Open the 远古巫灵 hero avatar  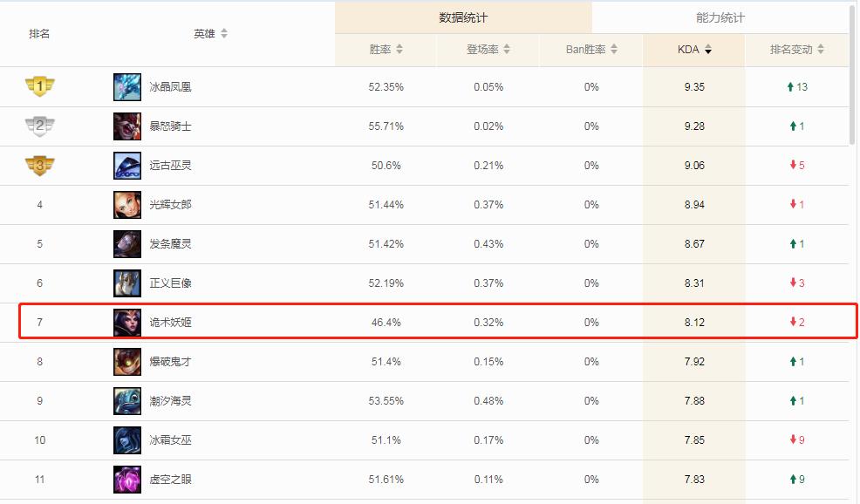pyautogui.click(x=127, y=166)
